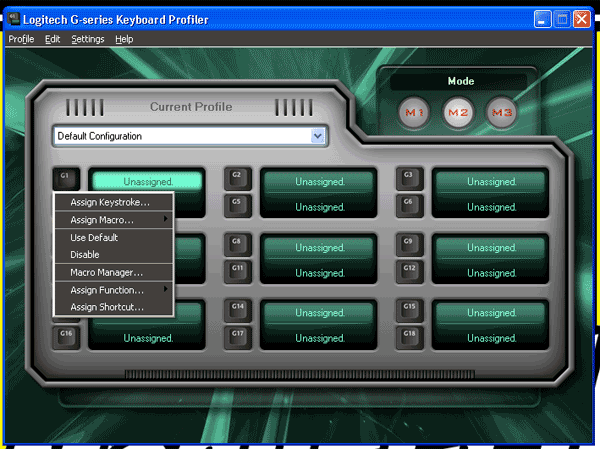
Task: Choose Disable from context menu
Action: pyautogui.click(x=114, y=255)
